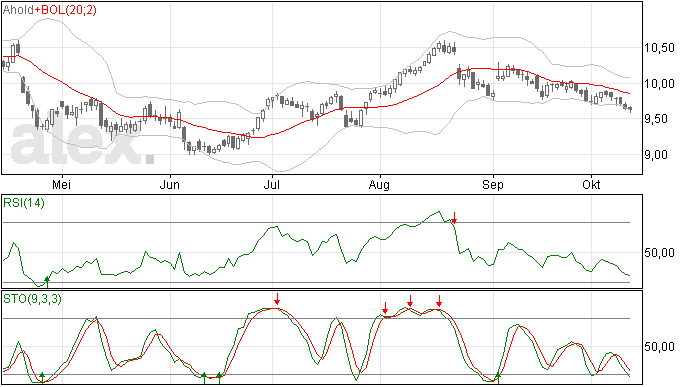Image resolution: width=690 pixels, height=387 pixels.
Task: Click the red sell arrow in RSI panel
Action: pyautogui.click(x=455, y=217)
